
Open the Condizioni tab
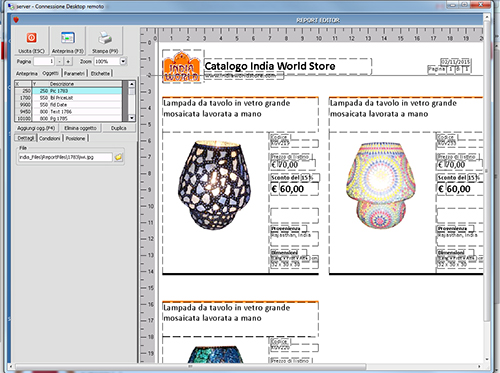(50, 138)
